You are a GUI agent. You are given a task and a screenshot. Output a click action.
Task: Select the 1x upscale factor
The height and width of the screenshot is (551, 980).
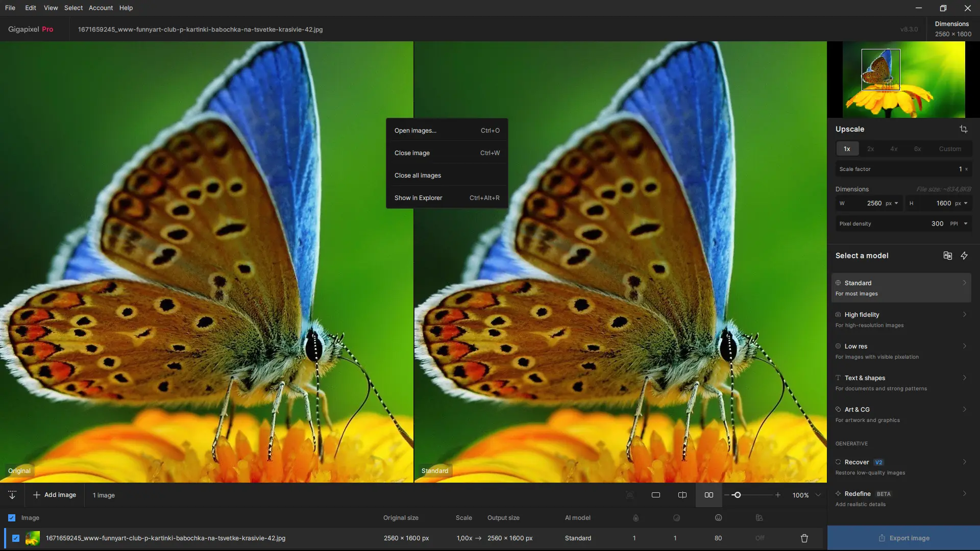point(847,149)
